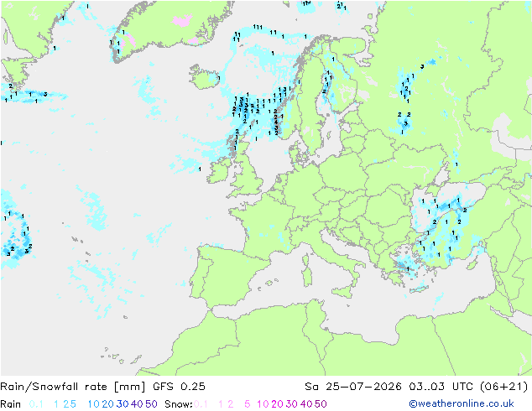Select the Rain legend value 1
Viewport: 532px width, 411px height.
[56, 404]
